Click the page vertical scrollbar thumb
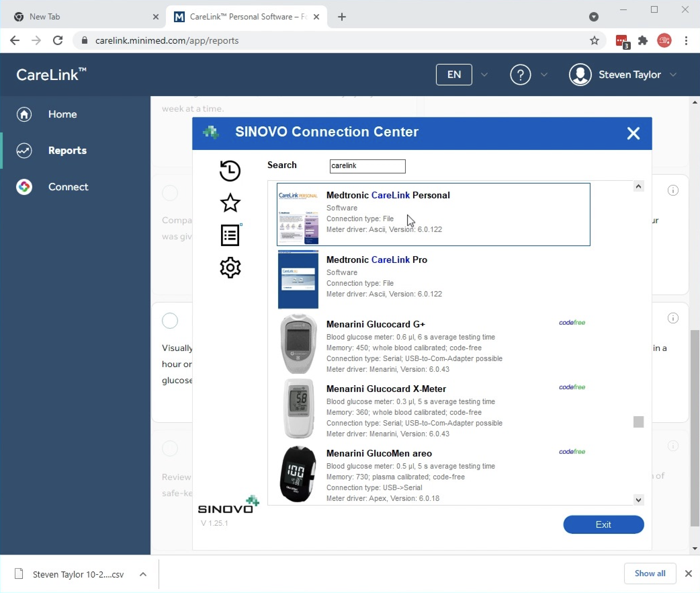The image size is (700, 593). [695, 428]
